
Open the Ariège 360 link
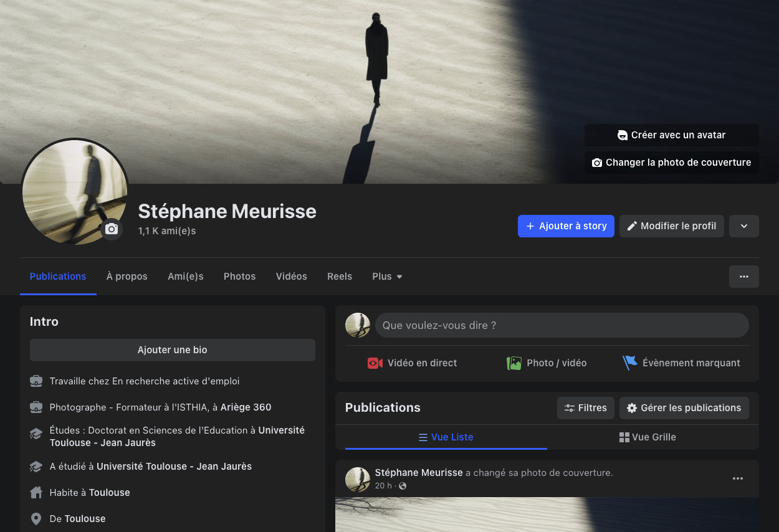246,407
